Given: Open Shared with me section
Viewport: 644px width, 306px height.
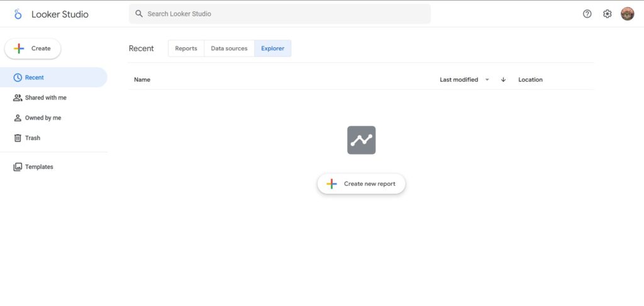Looking at the screenshot, I should click(x=53, y=98).
